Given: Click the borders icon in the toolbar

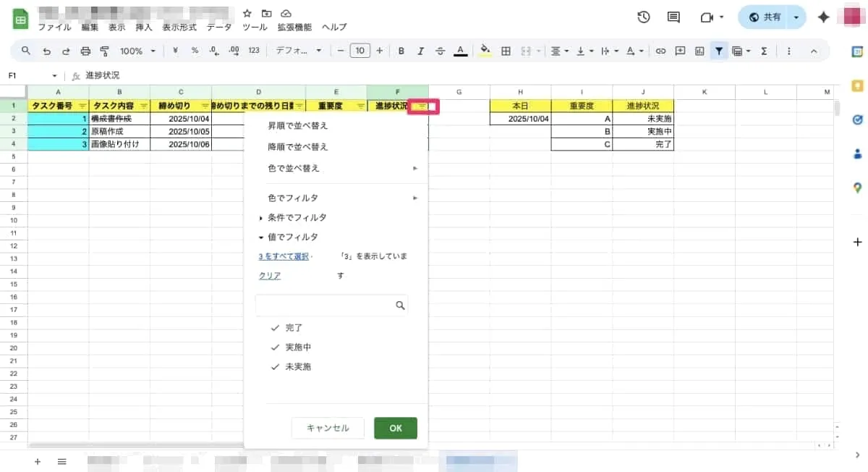Looking at the screenshot, I should pyautogui.click(x=505, y=51).
